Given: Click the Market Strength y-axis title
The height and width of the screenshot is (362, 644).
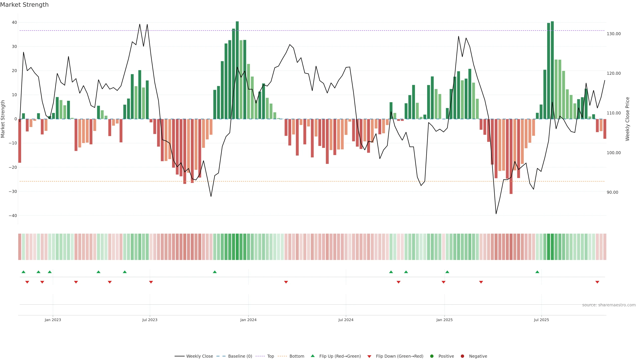Looking at the screenshot, I should point(3,119).
